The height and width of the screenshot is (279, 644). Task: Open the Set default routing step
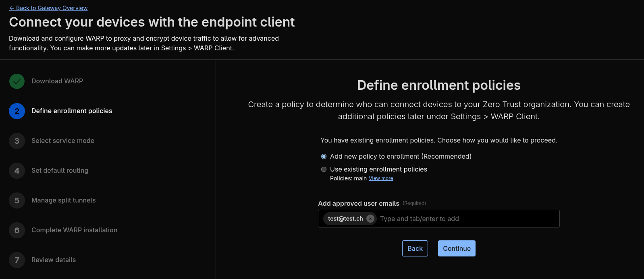pos(60,171)
